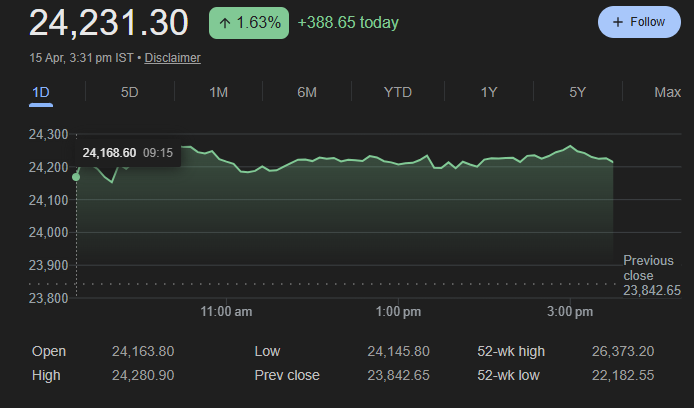
Task: Click the 1:00 pm axis label
Action: click(398, 312)
